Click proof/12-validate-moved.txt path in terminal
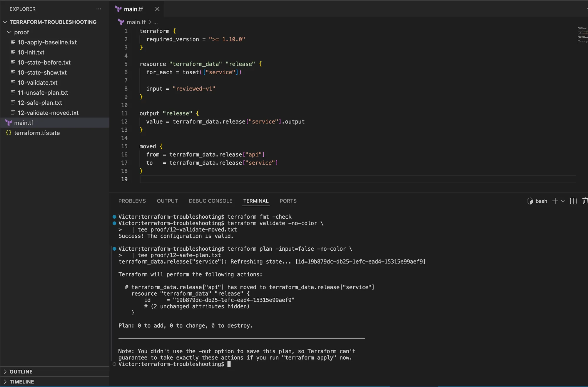588x387 pixels. tap(193, 230)
